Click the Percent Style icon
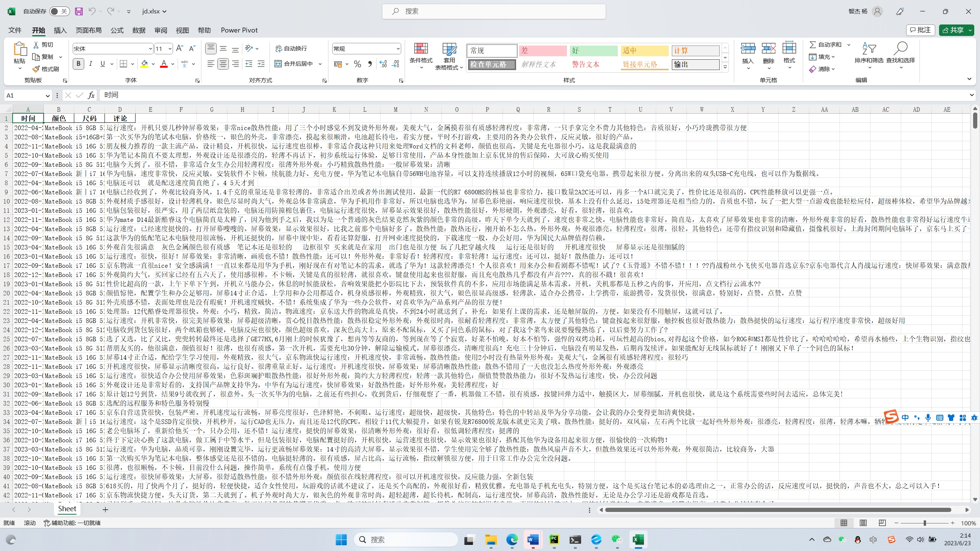The image size is (980, 551). (358, 64)
